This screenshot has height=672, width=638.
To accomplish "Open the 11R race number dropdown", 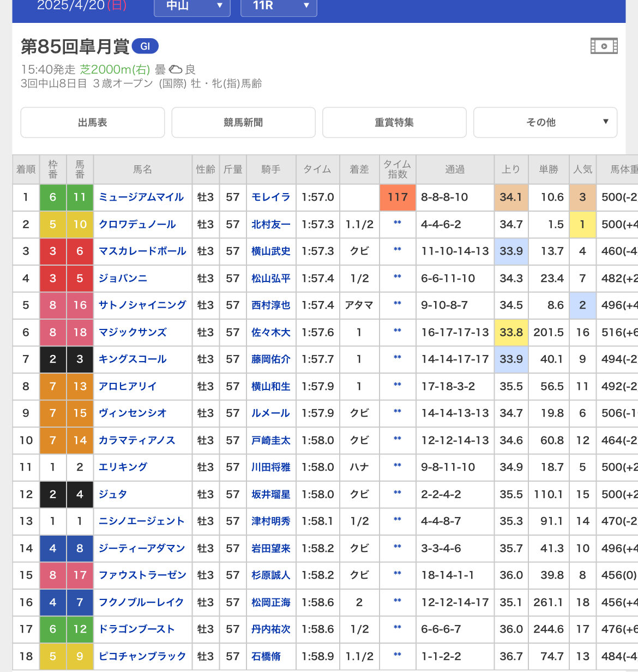I will tap(278, 6).
